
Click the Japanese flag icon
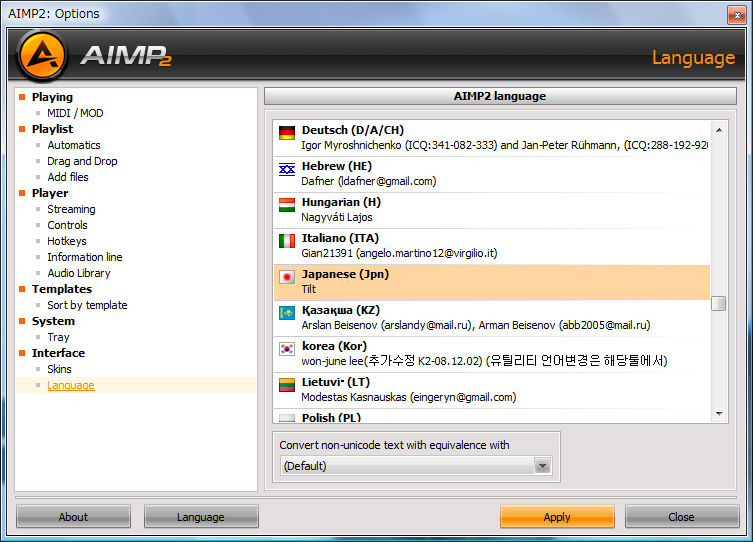pos(287,277)
